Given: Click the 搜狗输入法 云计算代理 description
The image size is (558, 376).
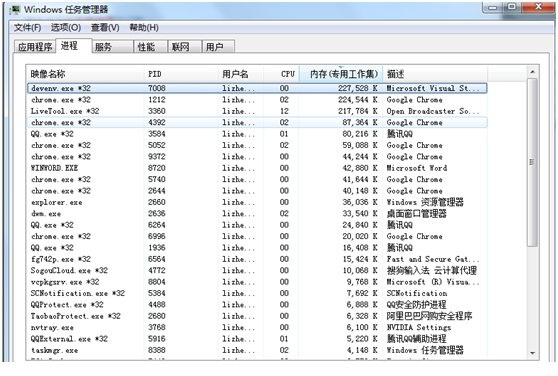Looking at the screenshot, I should [432, 270].
